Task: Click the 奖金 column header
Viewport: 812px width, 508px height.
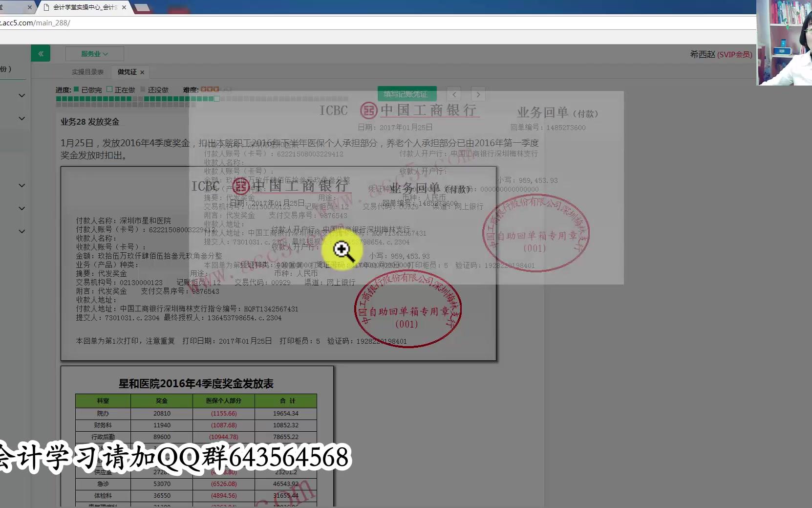Action: [162, 401]
